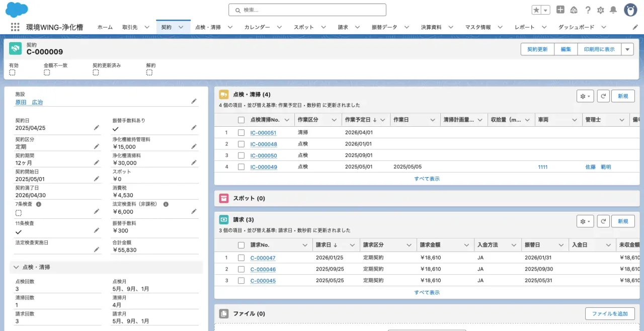This screenshot has height=331, width=644.
Task: Open the setup gear icon
Action: [600, 10]
